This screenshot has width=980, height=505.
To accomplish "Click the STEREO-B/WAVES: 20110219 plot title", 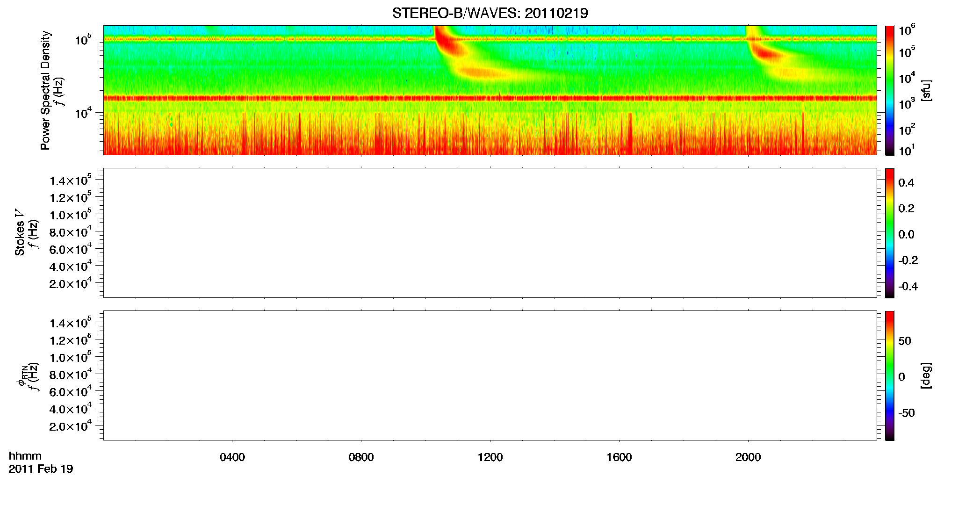I will pyautogui.click(x=490, y=14).
